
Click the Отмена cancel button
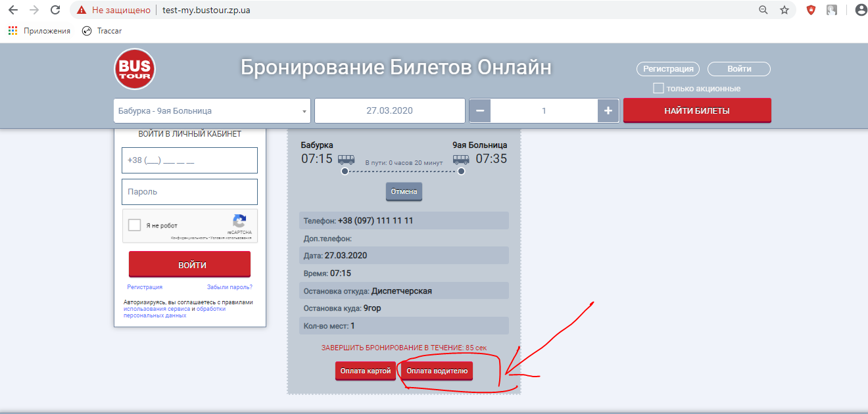[404, 192]
